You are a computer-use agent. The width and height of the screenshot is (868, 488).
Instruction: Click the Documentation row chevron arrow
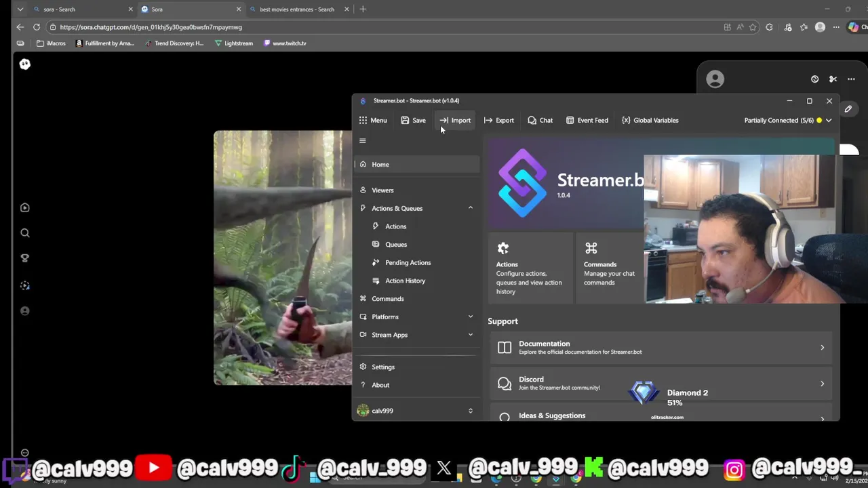(822, 348)
